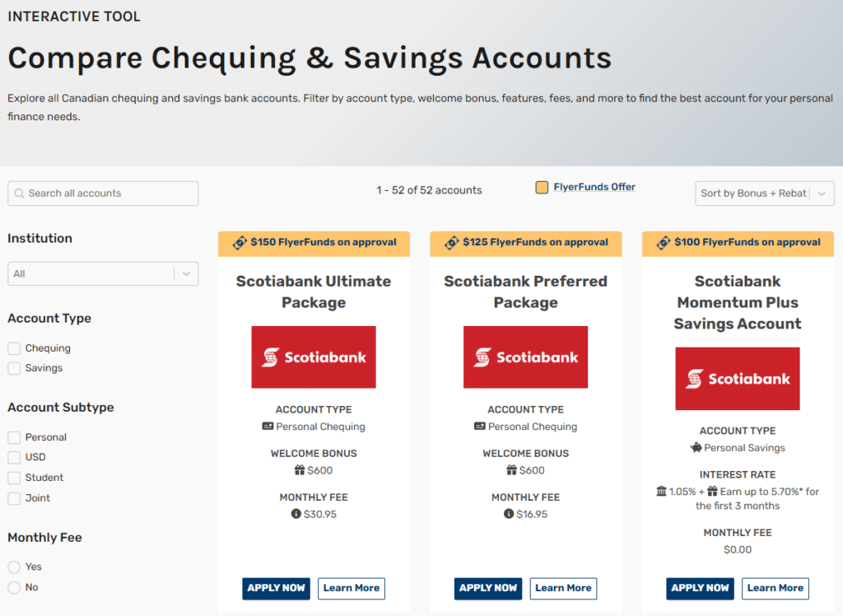
Task: Click the magnifying glass search icon
Action: pyautogui.click(x=19, y=193)
